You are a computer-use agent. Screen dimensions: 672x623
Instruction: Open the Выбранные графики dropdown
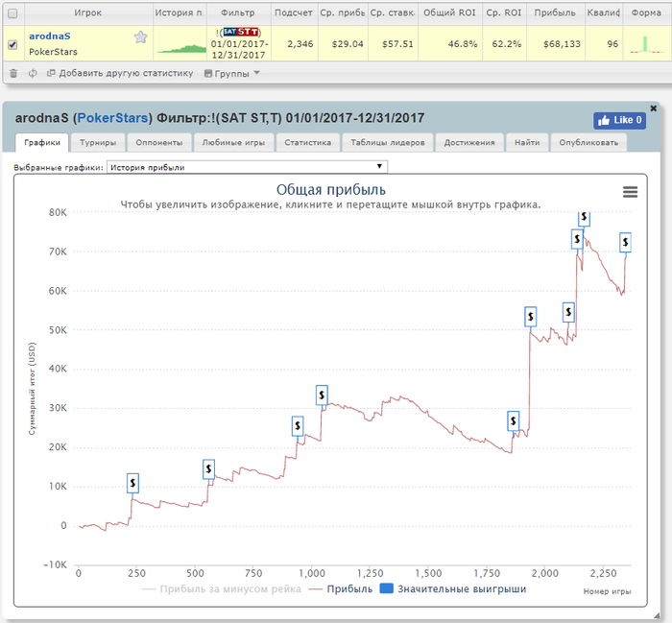tap(247, 167)
